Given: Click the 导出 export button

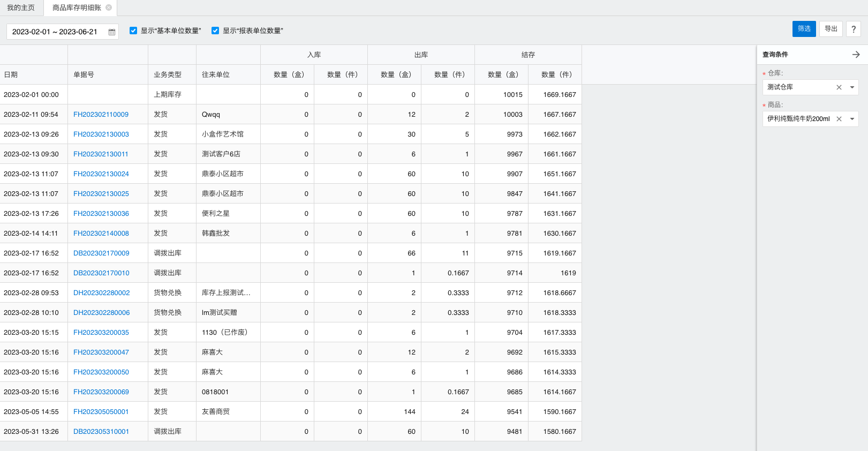Looking at the screenshot, I should point(831,29).
